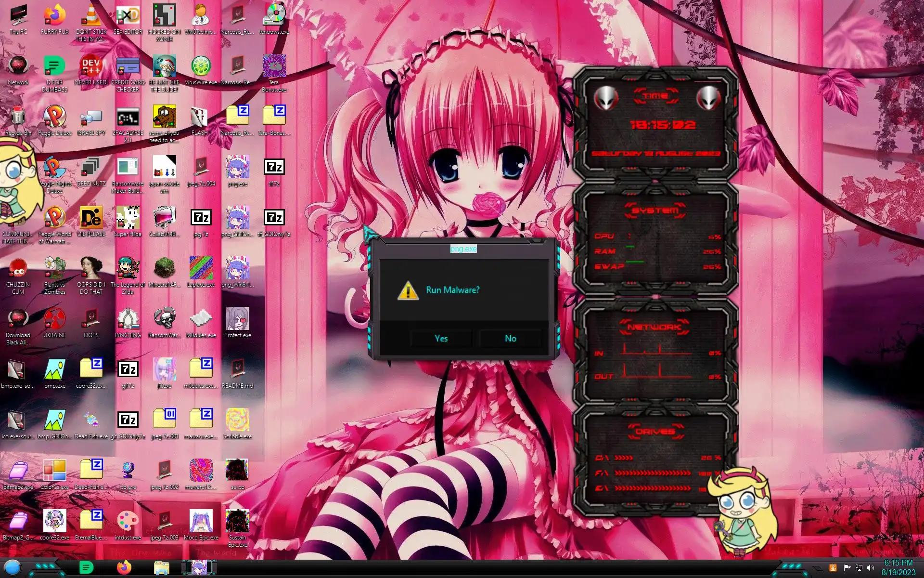
Task: Open File Explorer from the taskbar
Action: (x=161, y=567)
